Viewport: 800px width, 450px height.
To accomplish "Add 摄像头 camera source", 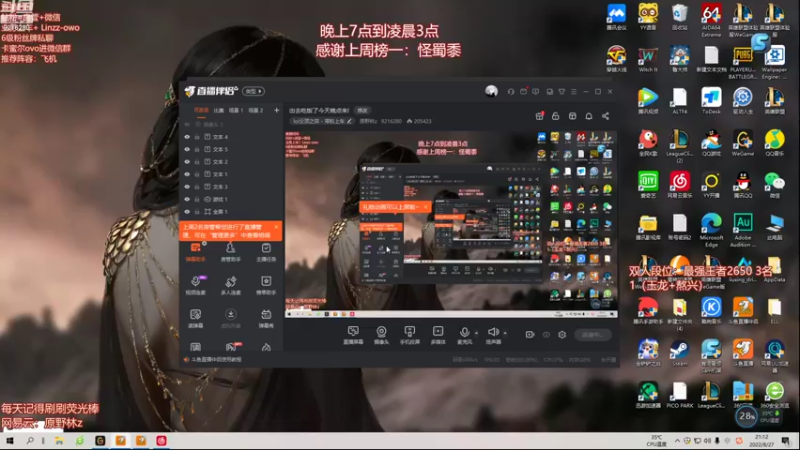I will coord(381,335).
